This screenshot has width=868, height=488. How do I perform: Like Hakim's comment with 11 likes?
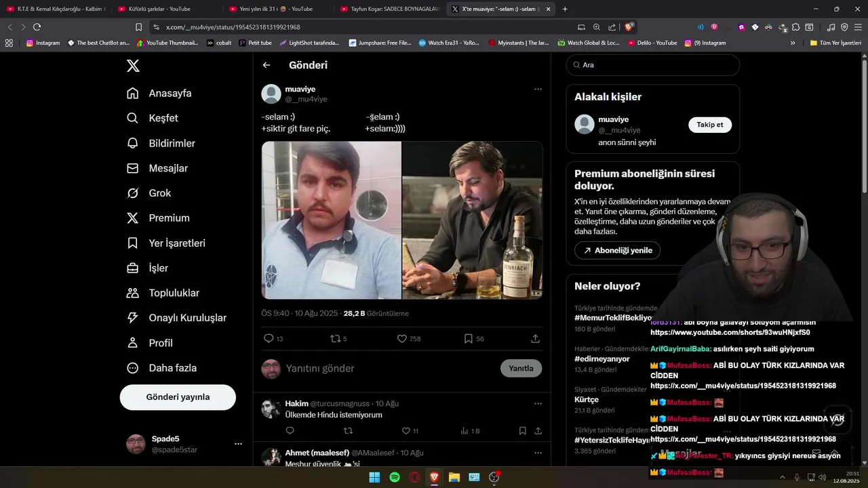pos(410,430)
